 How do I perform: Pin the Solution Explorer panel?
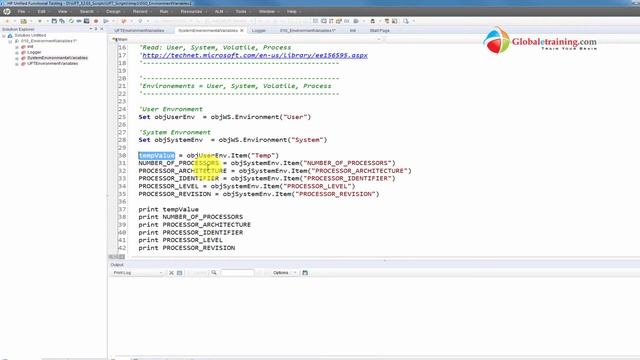(x=96, y=29)
